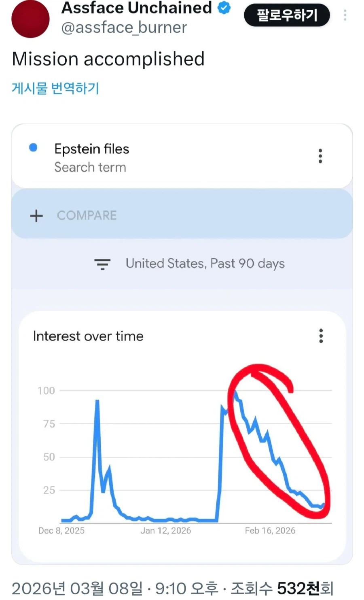Open the @assface_burner handle link
This screenshot has width=364, height=600.
coord(124,28)
